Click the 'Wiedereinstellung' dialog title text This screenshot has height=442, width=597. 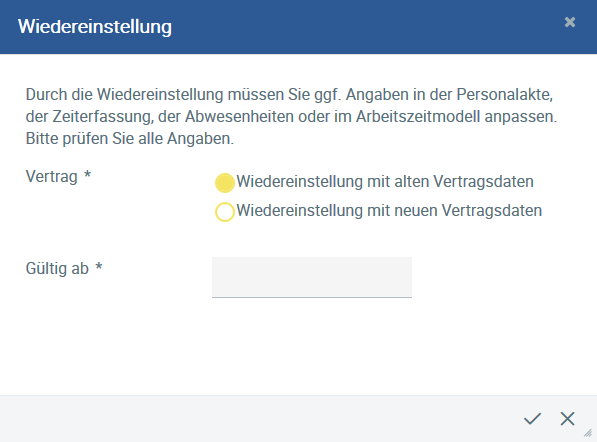(95, 27)
